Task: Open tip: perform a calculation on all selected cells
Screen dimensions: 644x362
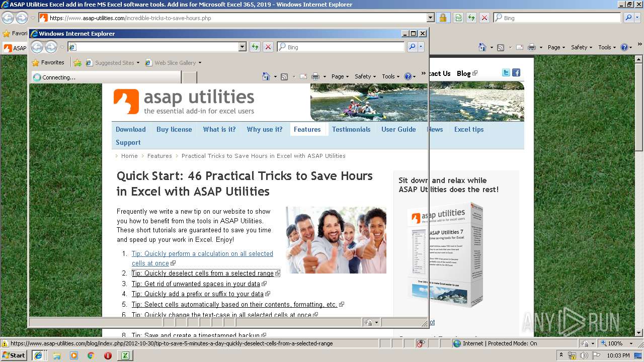Action: tap(202, 258)
